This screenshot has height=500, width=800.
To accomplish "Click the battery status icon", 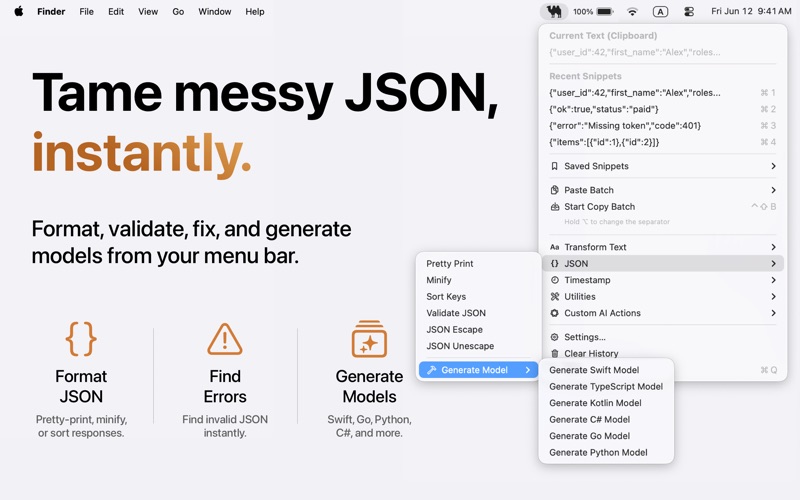I will [605, 11].
